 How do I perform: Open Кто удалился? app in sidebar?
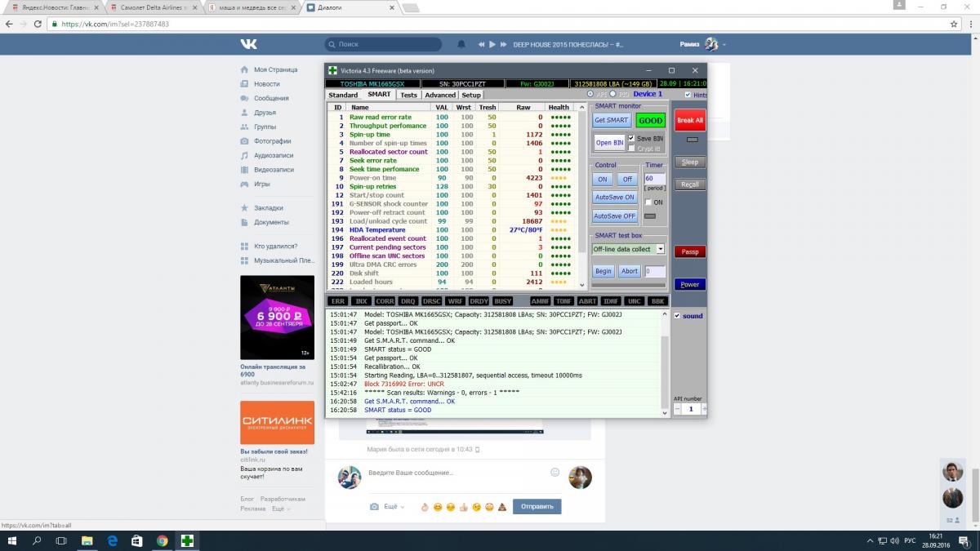275,246
